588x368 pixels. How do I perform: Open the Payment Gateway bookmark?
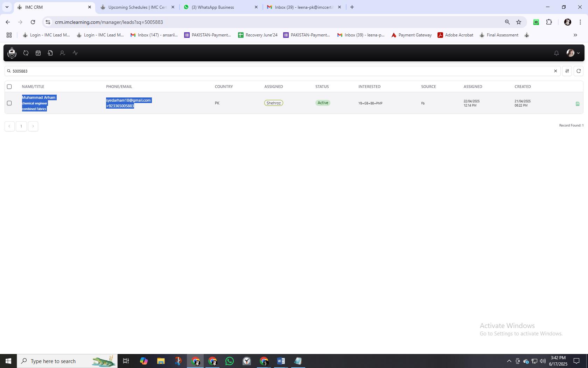pos(411,35)
